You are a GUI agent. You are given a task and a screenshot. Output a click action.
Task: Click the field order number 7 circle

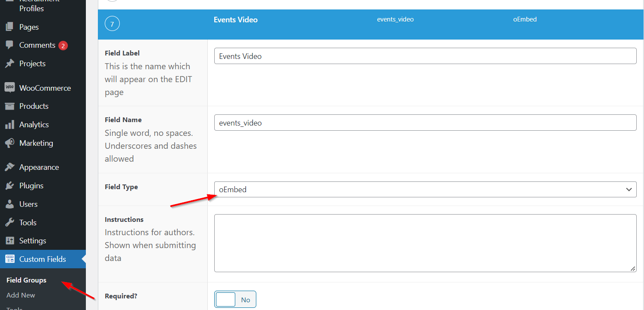pos(112,24)
